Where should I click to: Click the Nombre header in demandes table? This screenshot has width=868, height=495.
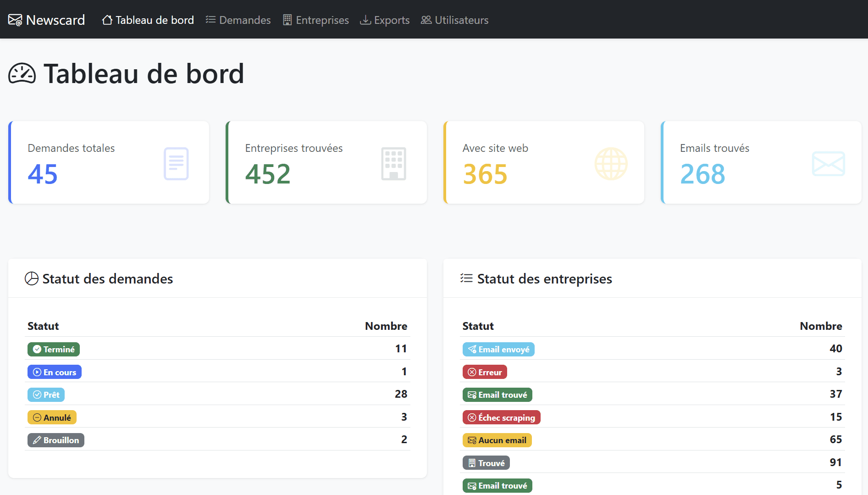click(x=386, y=326)
